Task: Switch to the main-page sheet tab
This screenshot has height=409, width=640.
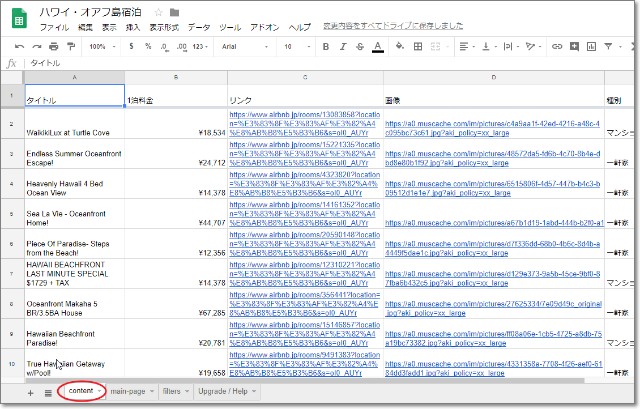Action: coord(129,391)
